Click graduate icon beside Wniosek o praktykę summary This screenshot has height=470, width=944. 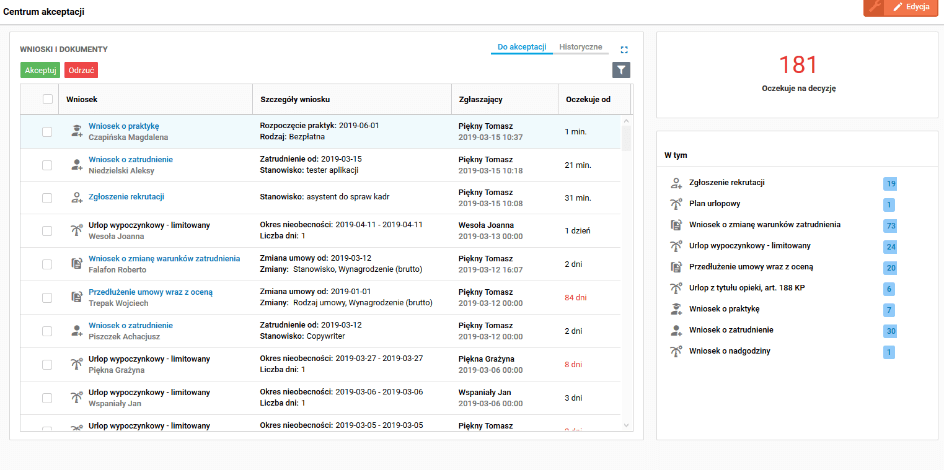[675, 309]
